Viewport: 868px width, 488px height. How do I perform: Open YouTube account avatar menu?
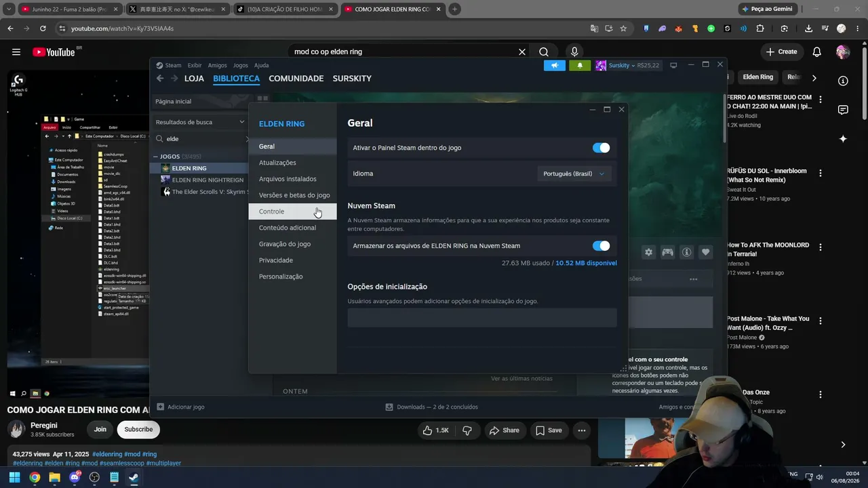click(843, 52)
